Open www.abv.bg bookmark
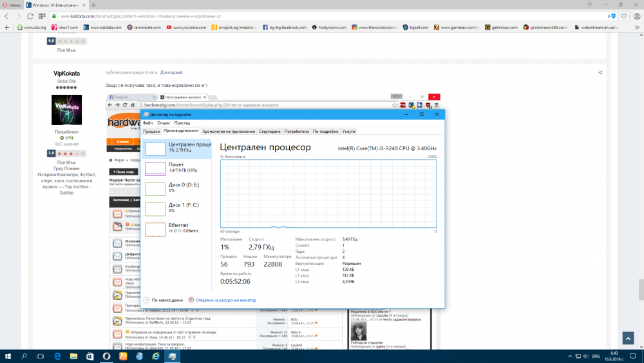The image size is (644, 363). (x=32, y=27)
